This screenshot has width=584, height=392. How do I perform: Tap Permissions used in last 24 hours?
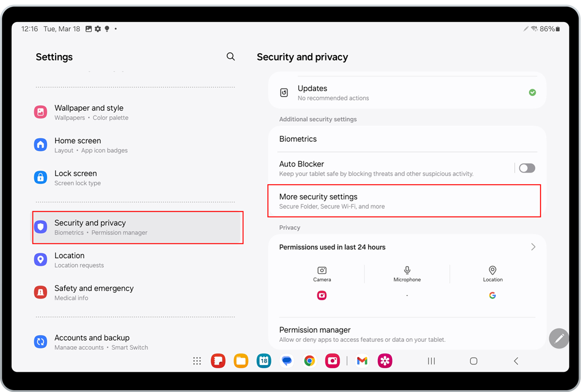(332, 247)
